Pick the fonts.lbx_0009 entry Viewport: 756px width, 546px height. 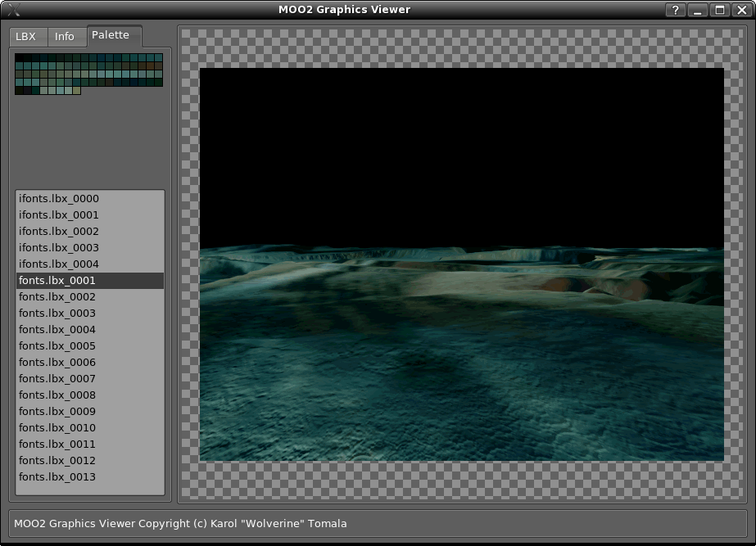tap(90, 412)
